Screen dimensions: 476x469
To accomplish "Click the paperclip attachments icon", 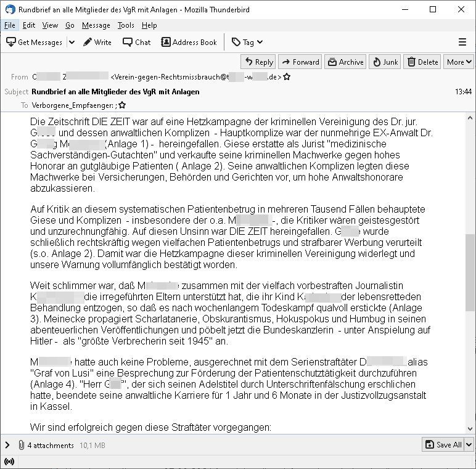I will click(x=21, y=445).
